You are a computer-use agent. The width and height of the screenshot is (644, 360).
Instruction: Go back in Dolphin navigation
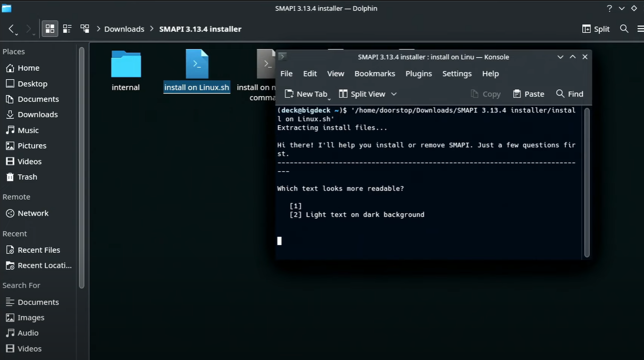[12, 29]
